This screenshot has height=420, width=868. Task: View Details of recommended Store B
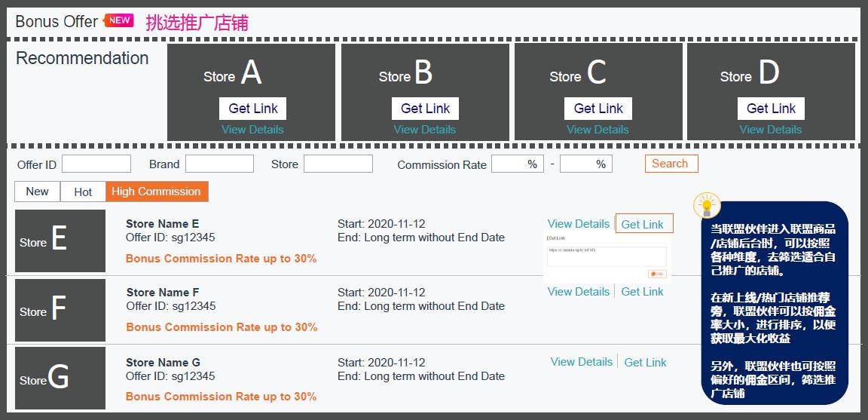coord(425,130)
